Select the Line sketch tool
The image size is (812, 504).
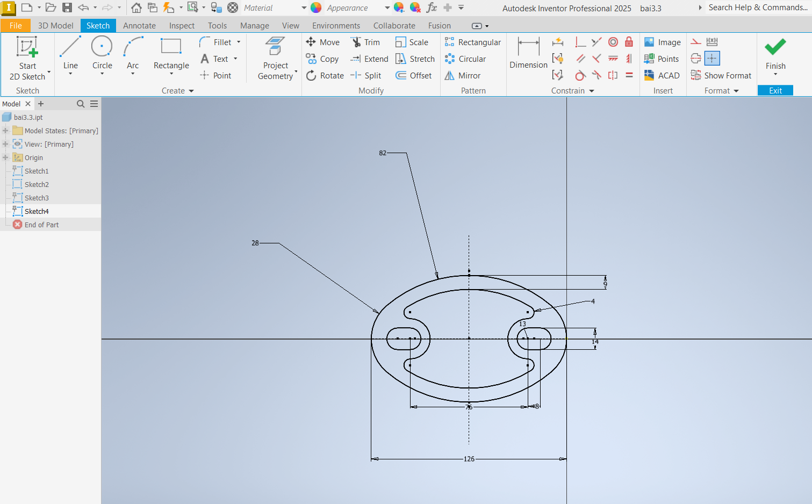point(70,54)
